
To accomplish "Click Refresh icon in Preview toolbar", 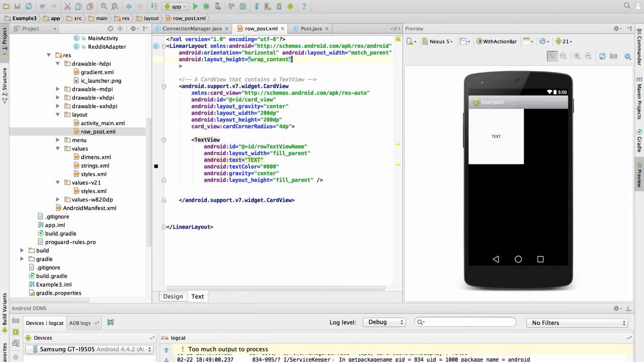I will click(x=602, y=57).
